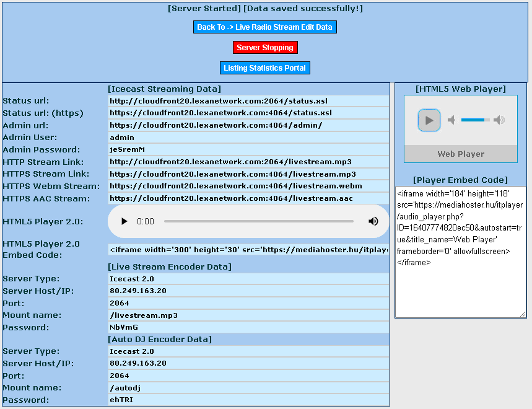
Task: Grab the embed code textarea resize handle
Action: [523, 315]
